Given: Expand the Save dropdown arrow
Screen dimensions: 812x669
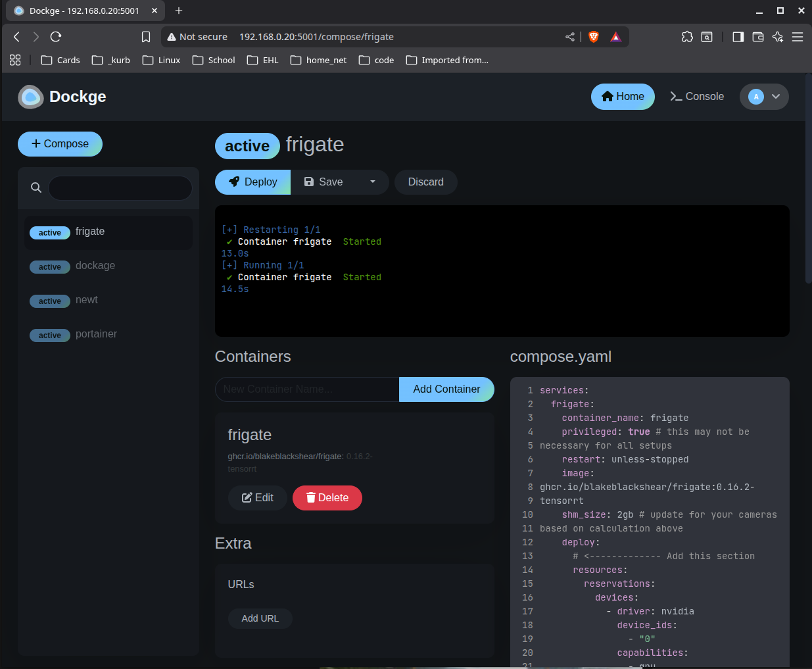Looking at the screenshot, I should [x=373, y=182].
